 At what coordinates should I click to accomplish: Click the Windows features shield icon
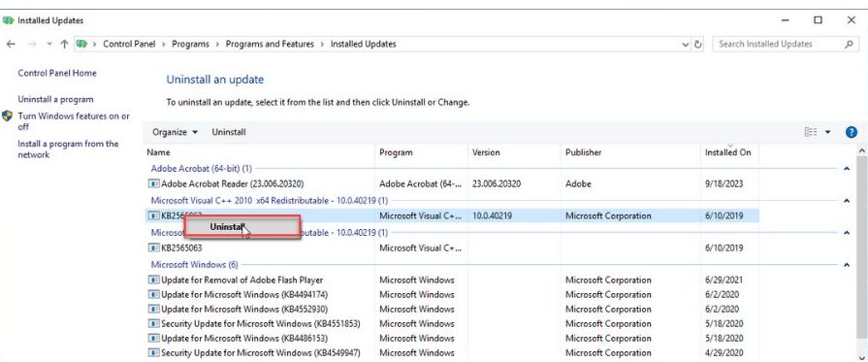click(7, 115)
